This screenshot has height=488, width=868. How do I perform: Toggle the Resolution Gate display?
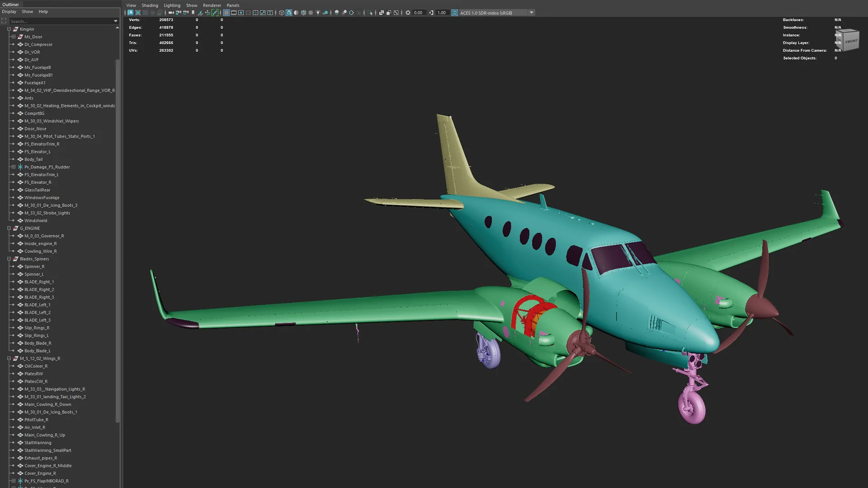(241, 13)
